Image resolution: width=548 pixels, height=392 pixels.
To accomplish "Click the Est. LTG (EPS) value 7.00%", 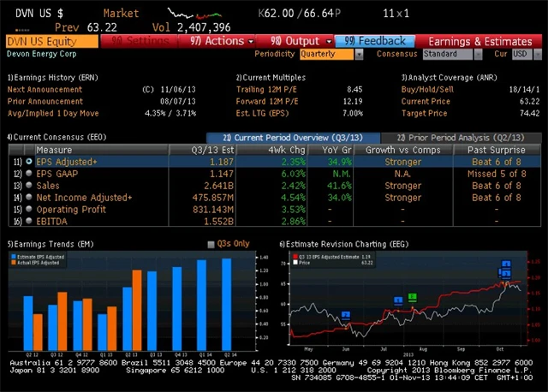I will (353, 113).
